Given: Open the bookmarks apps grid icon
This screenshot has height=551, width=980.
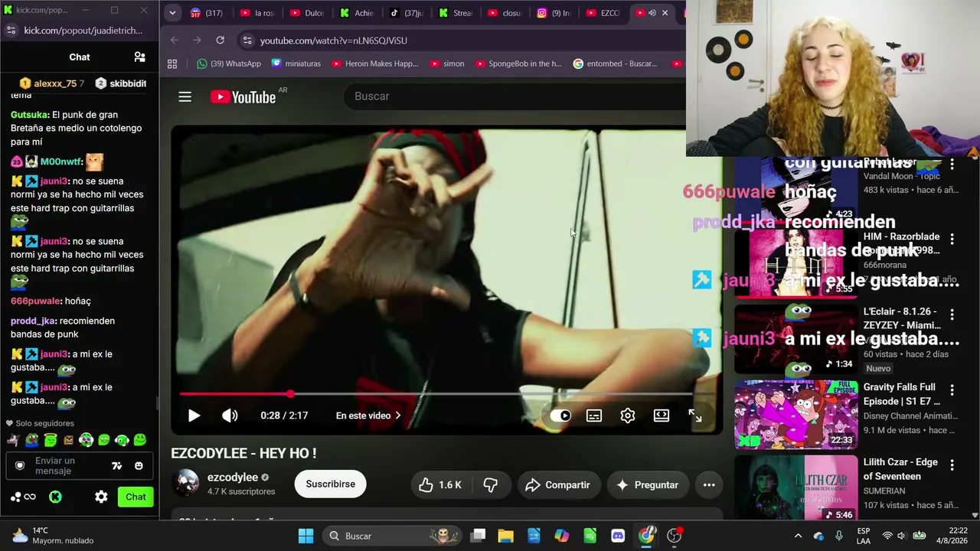Looking at the screenshot, I should pos(172,64).
